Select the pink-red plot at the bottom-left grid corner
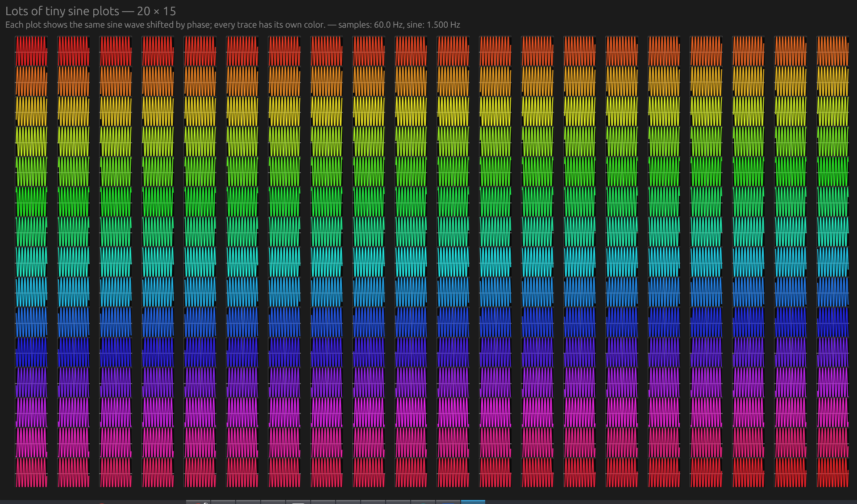The image size is (857, 504). 31,472
